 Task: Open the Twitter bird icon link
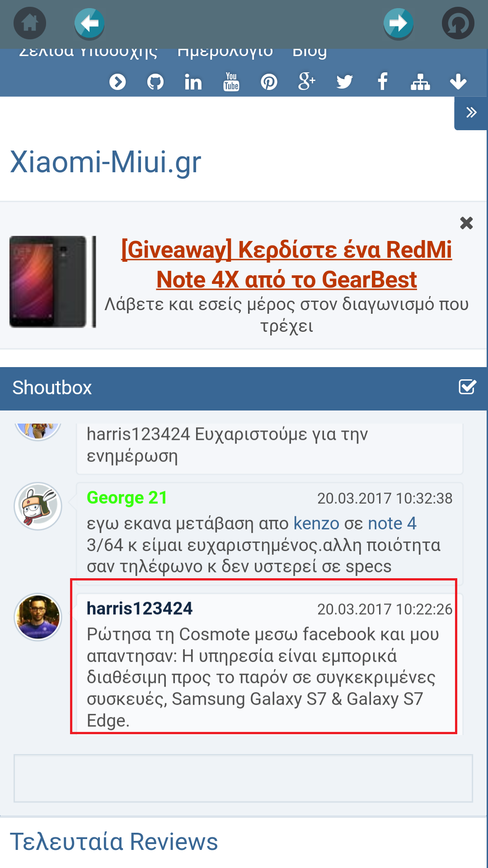[345, 82]
